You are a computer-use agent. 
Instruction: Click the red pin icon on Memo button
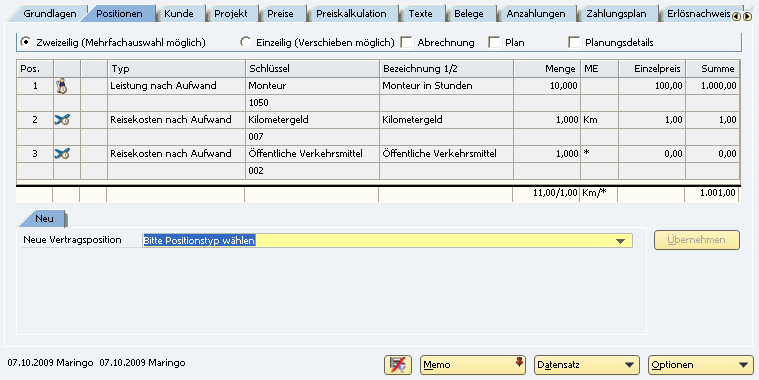tap(519, 362)
